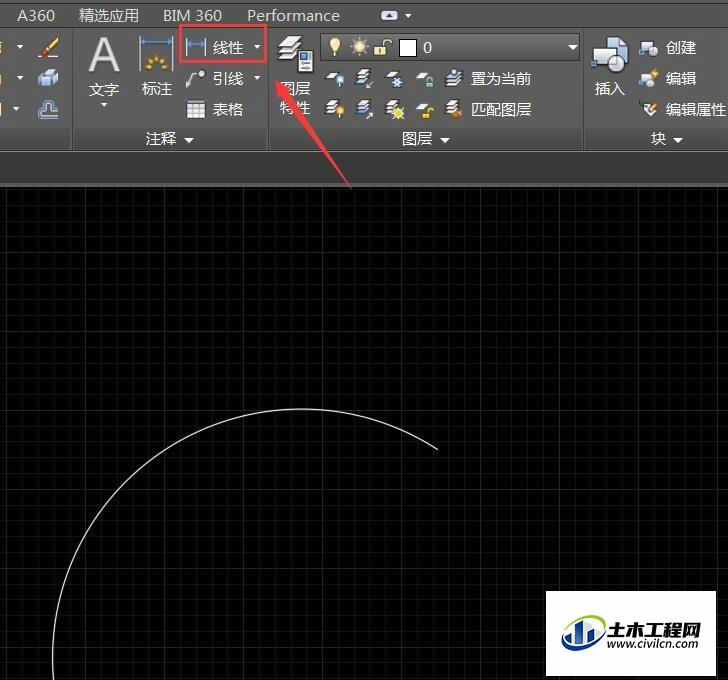Click the Layer Lock icon
The image size is (728, 680).
(424, 79)
